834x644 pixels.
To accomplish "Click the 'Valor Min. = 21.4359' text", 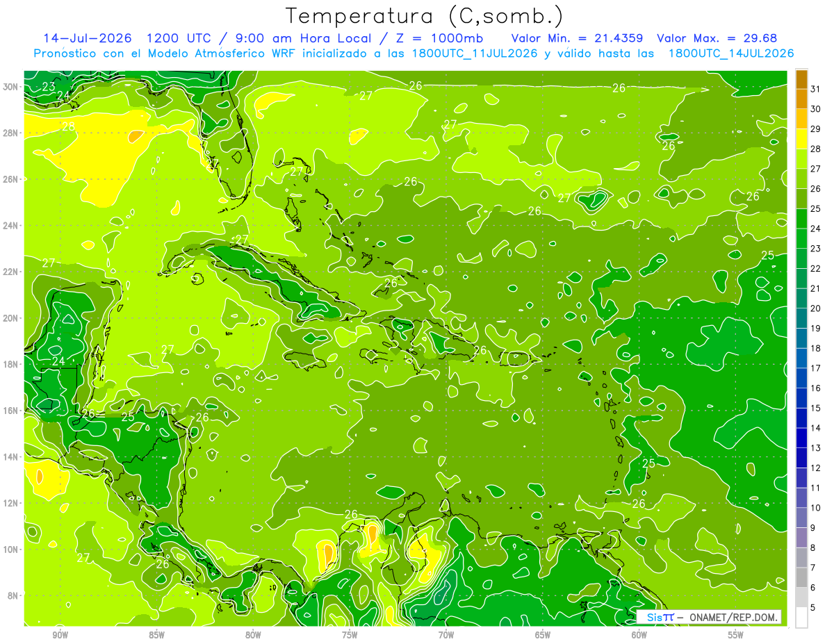I will pos(577,38).
